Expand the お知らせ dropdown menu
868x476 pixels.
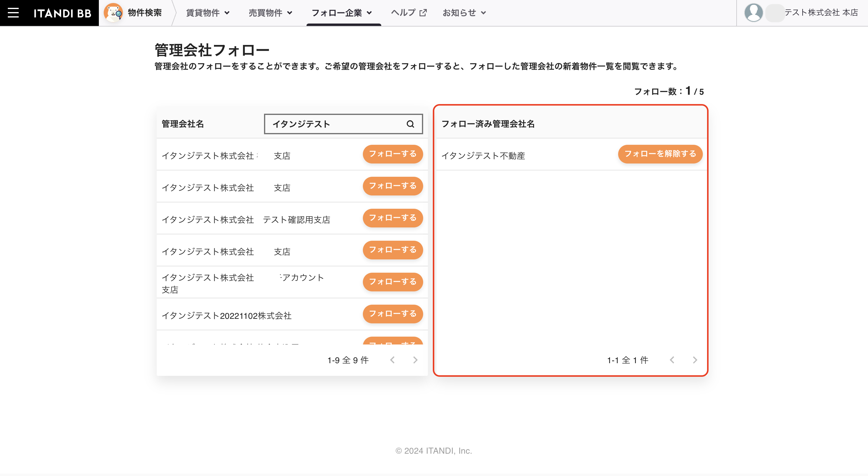point(464,13)
